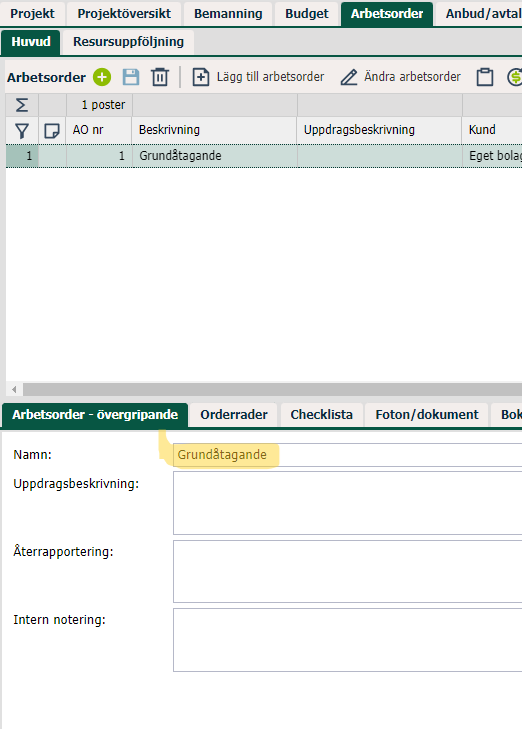Switch to Bemanning tab

pos(228,13)
